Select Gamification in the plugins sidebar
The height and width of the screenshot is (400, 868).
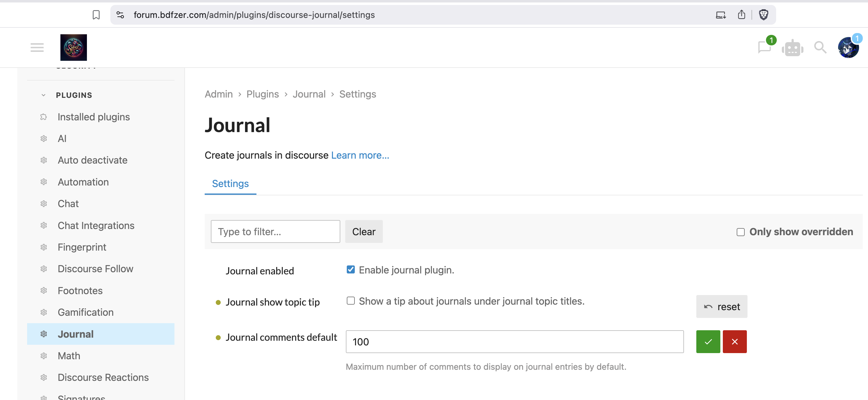point(86,312)
